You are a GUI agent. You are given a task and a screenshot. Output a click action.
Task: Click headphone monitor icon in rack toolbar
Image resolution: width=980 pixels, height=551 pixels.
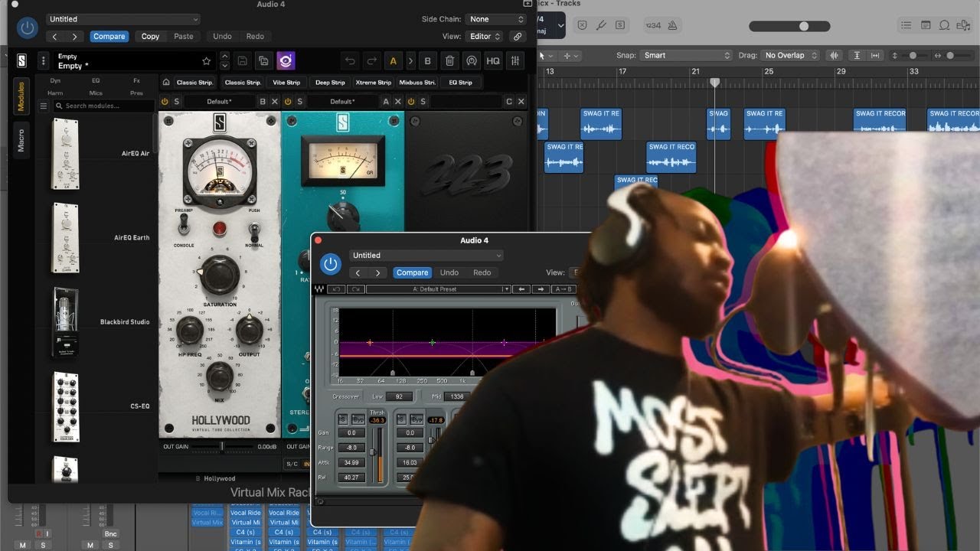pos(472,61)
